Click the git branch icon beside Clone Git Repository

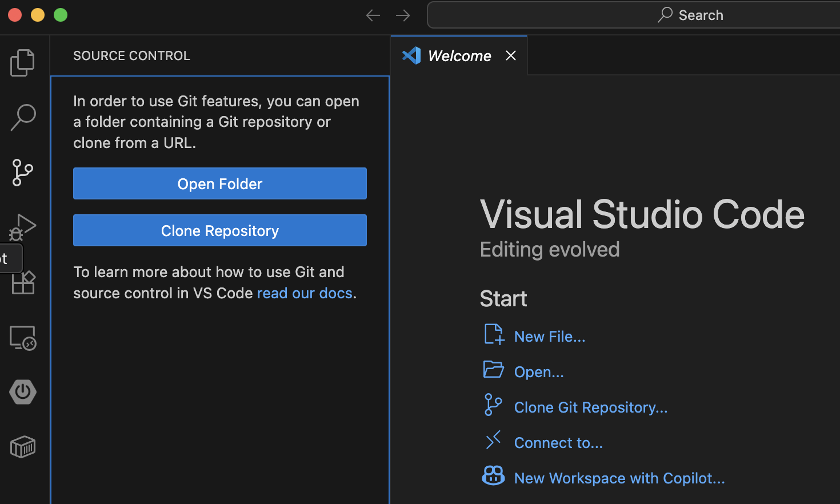click(x=493, y=405)
